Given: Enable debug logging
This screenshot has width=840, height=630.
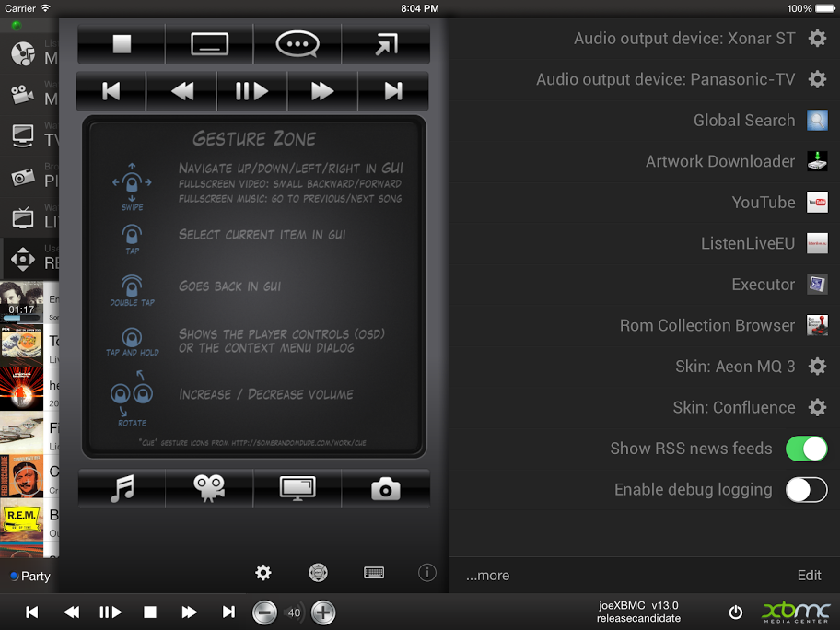Looking at the screenshot, I should click(806, 489).
